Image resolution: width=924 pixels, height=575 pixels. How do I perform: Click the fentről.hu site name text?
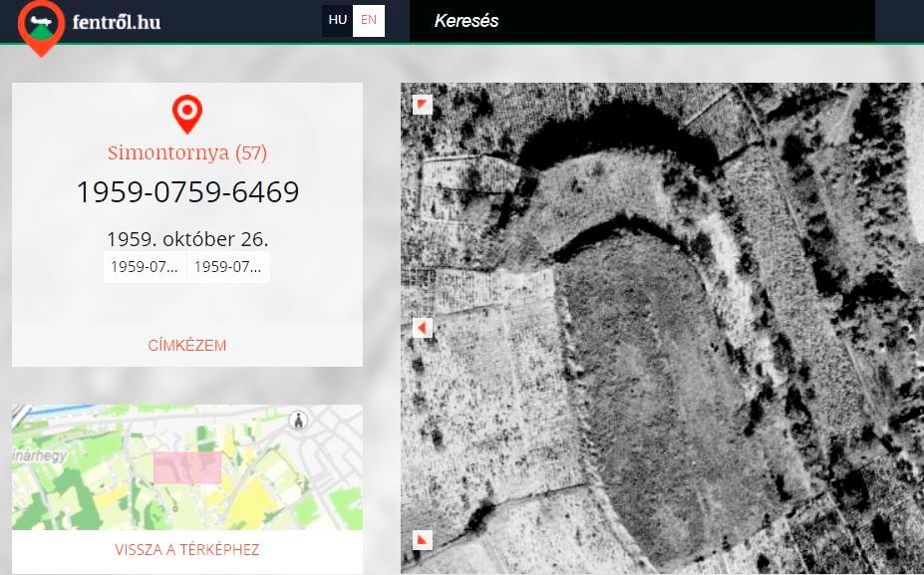(x=116, y=22)
